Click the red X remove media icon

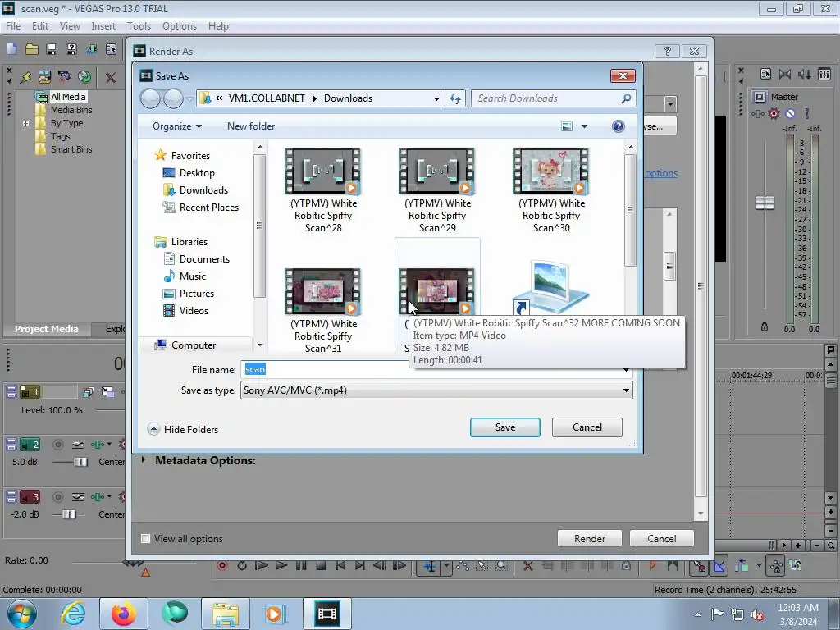pyautogui.click(x=111, y=77)
